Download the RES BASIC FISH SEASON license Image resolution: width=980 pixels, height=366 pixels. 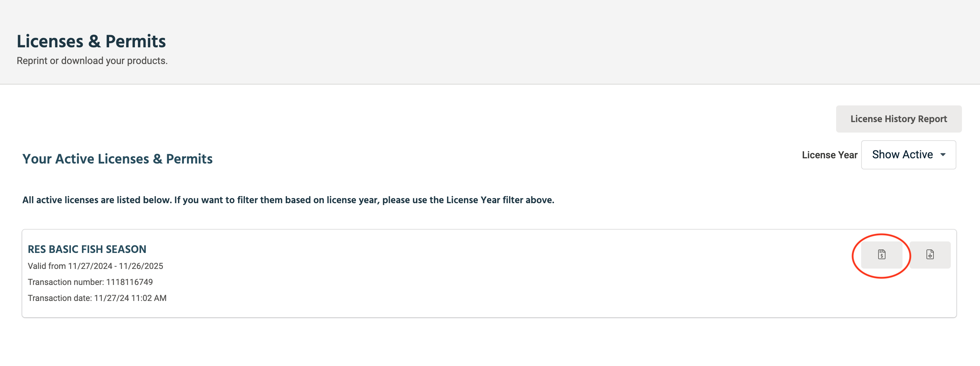(x=930, y=254)
